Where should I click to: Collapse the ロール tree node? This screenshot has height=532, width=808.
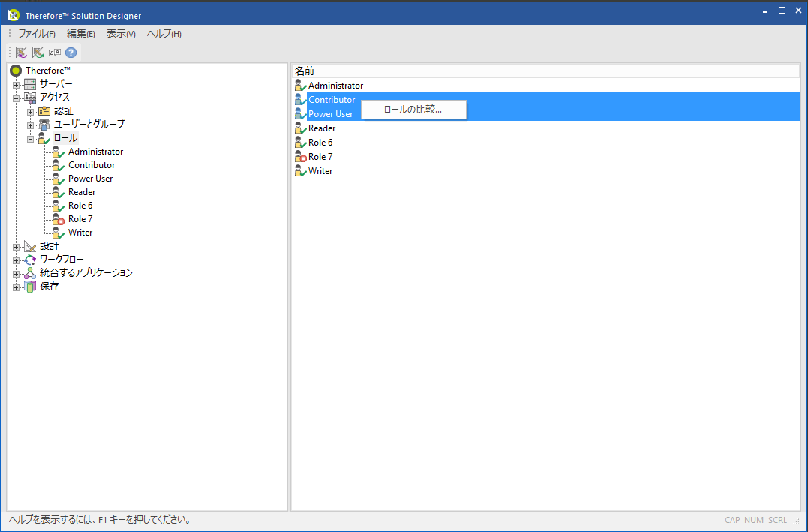pyautogui.click(x=31, y=139)
